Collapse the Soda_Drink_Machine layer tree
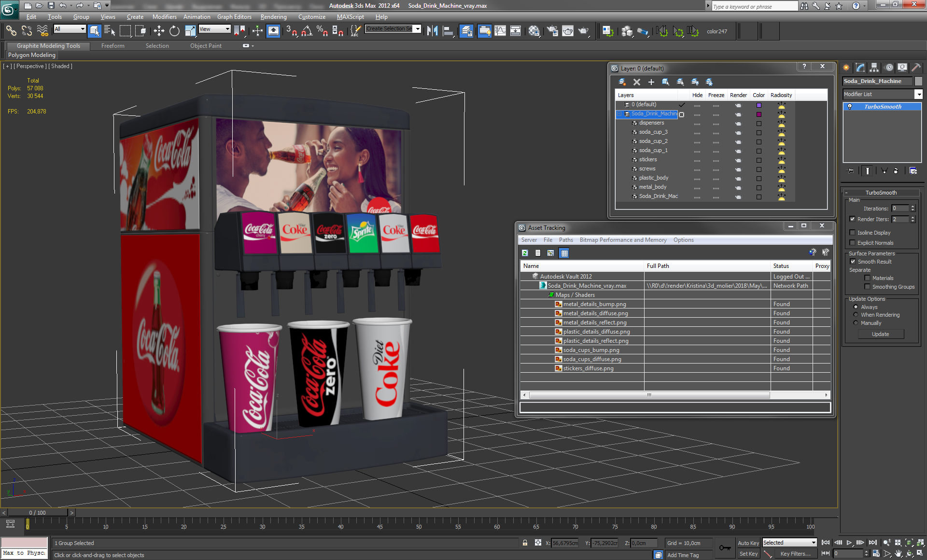Image resolution: width=927 pixels, height=560 pixels. coord(619,114)
